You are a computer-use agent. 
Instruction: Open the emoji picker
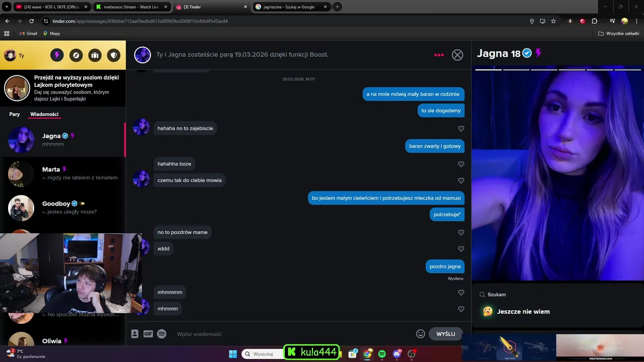(421, 334)
